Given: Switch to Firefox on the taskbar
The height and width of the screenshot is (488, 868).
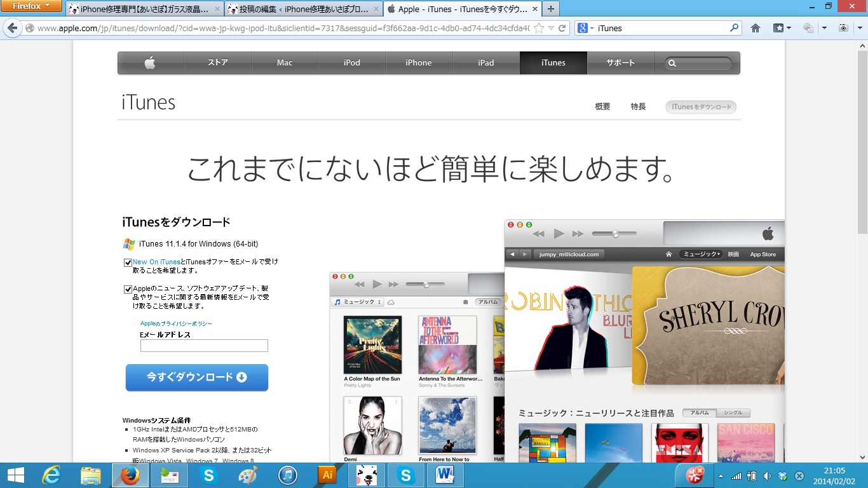Looking at the screenshot, I should tap(130, 475).
